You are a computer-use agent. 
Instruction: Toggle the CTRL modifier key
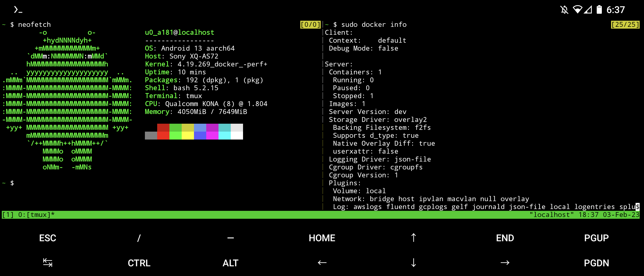(x=139, y=263)
